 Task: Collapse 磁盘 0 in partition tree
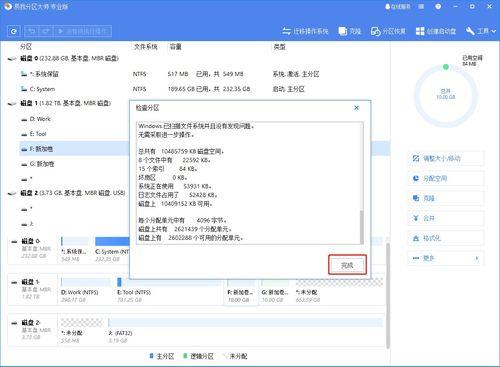[12, 59]
